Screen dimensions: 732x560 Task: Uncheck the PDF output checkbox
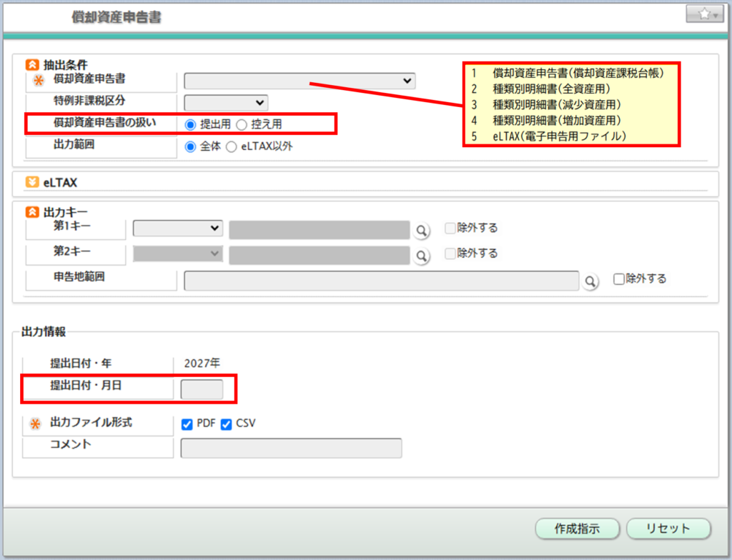[x=187, y=424]
